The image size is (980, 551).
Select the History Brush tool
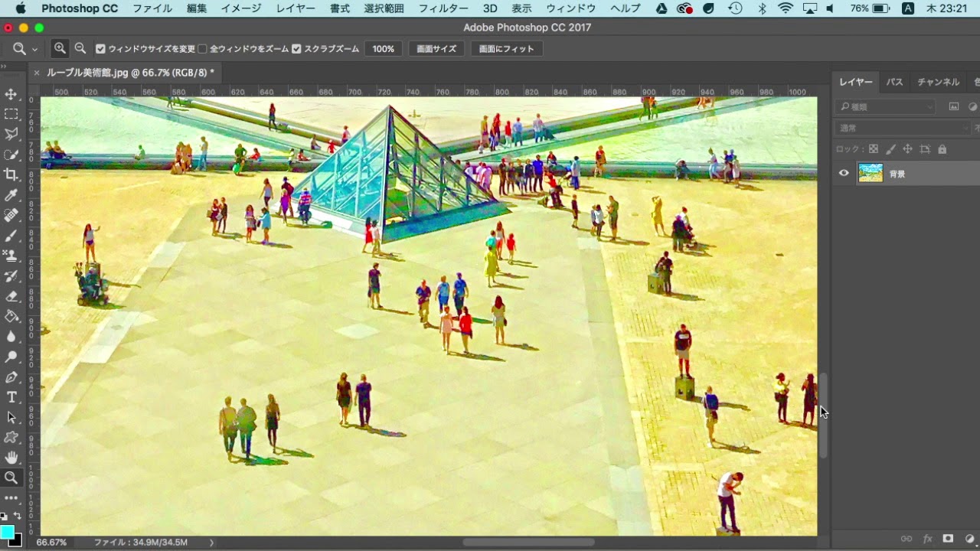coord(11,275)
